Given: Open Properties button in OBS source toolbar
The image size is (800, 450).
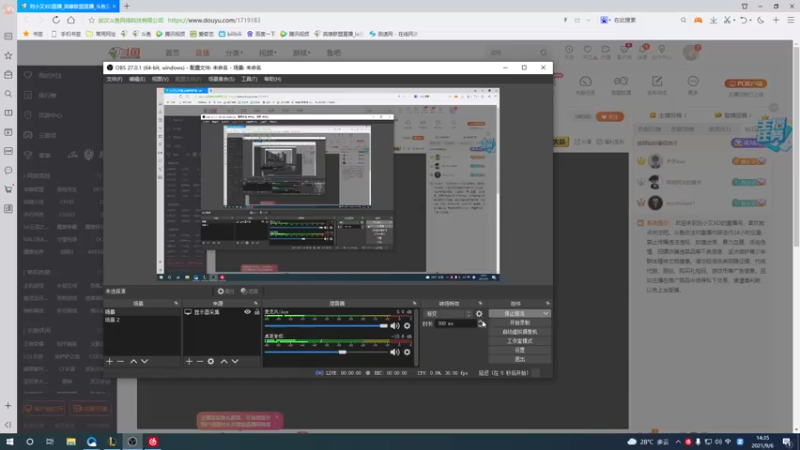Looking at the screenshot, I should (x=226, y=291).
